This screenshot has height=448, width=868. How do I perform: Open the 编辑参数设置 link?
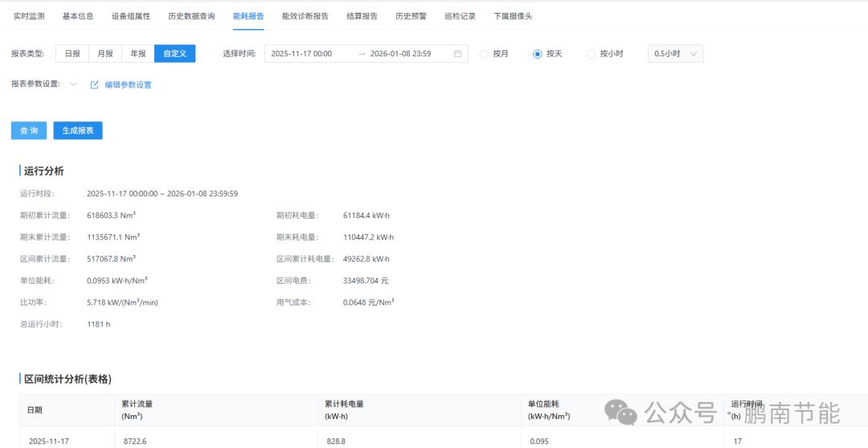129,84
